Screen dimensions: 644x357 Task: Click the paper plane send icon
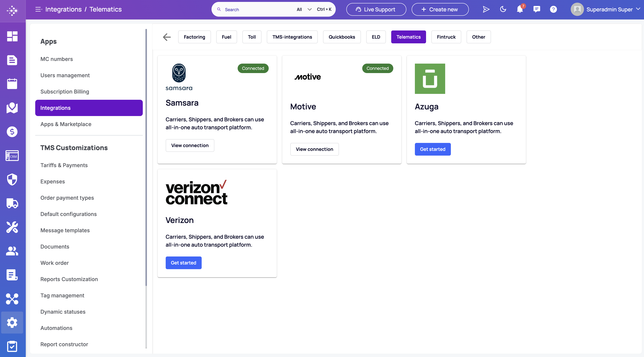coord(486,9)
